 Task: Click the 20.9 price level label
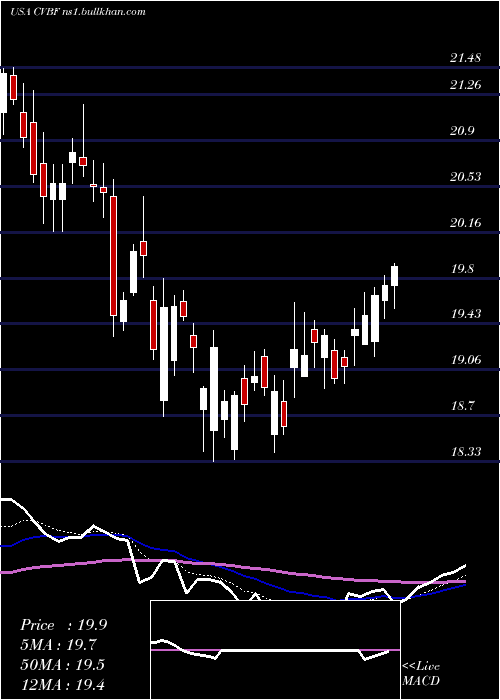[462, 130]
